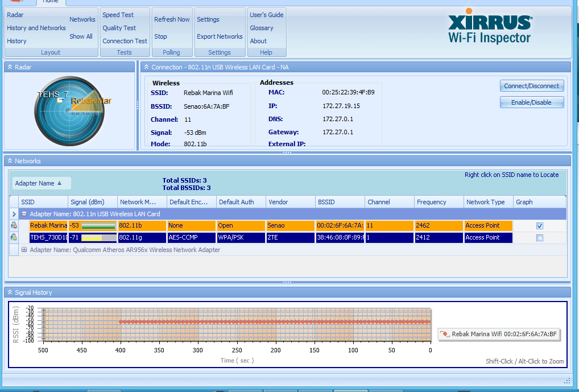The image size is (579, 392).
Task: Click the -53 signal strength bar
Action: (98, 226)
